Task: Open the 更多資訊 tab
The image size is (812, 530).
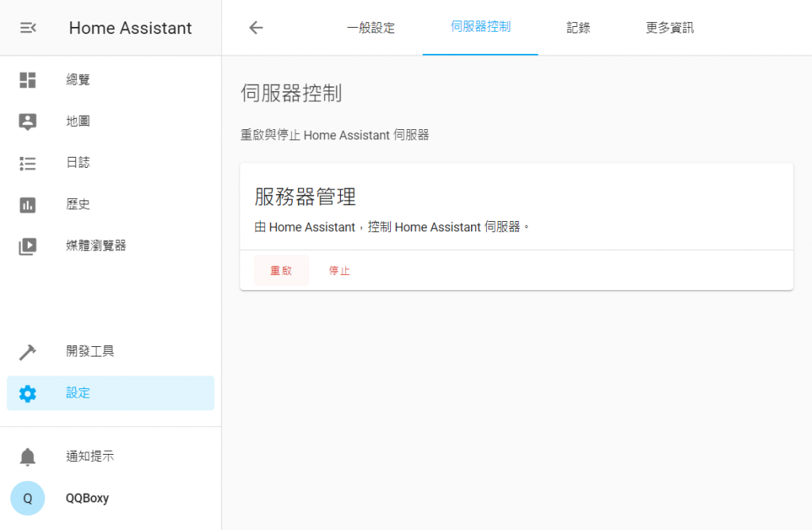Action: (x=669, y=28)
